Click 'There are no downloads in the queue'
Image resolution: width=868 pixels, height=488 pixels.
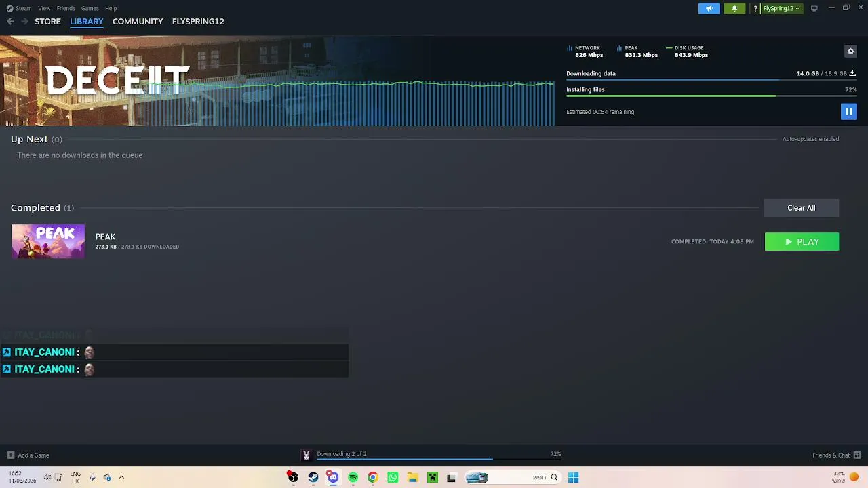80,155
